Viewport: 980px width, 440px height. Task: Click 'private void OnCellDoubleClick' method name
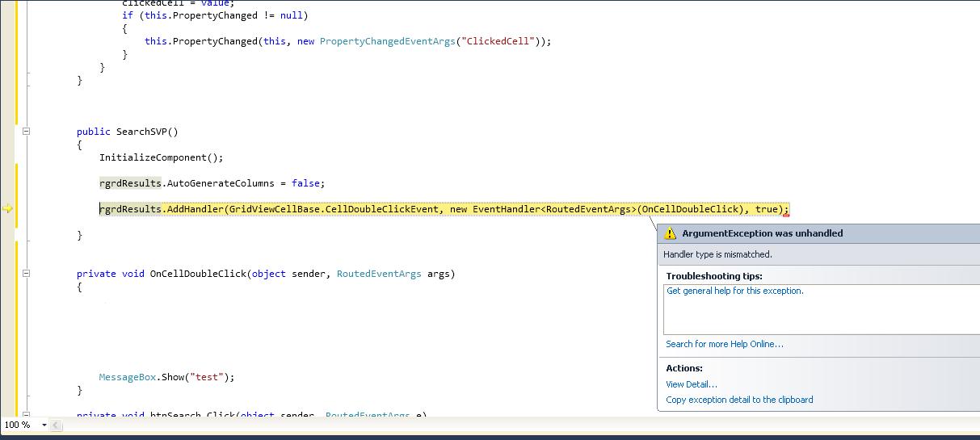coord(198,274)
